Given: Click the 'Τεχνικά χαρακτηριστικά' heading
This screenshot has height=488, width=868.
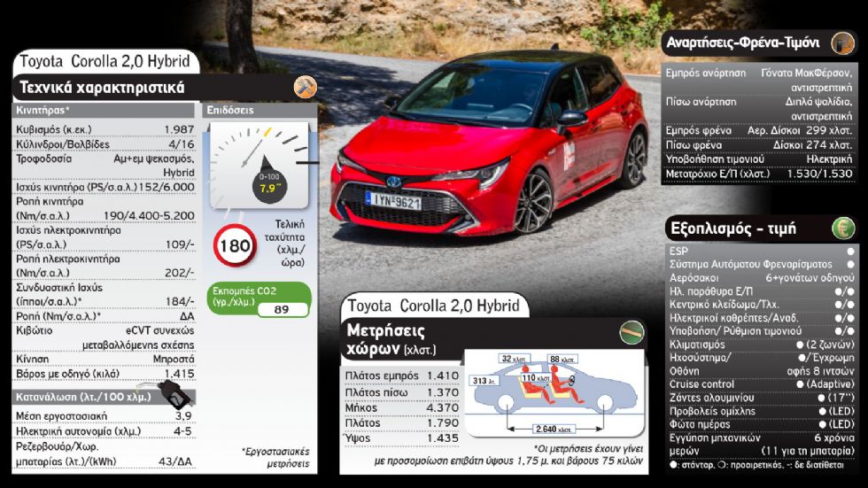Looking at the screenshot, I should point(102,88).
